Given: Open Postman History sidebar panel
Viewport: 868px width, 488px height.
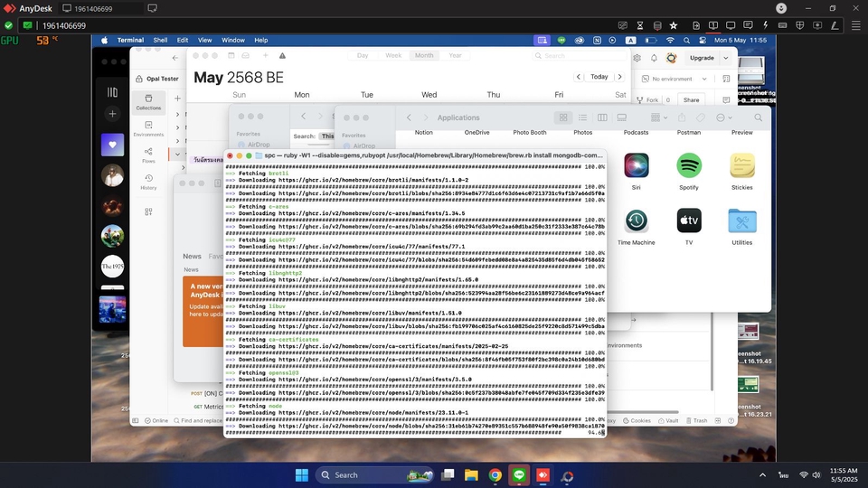Looking at the screenshot, I should coord(148,181).
